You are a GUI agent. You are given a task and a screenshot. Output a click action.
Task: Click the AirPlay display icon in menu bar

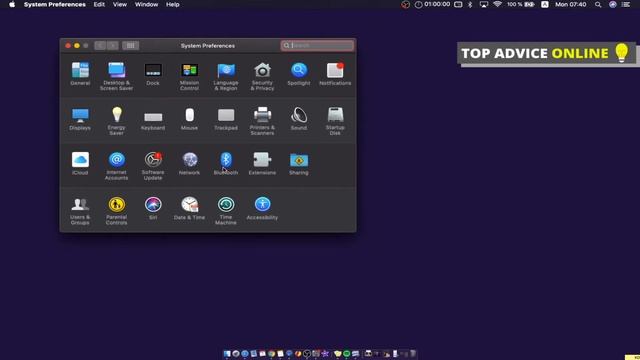484,4
